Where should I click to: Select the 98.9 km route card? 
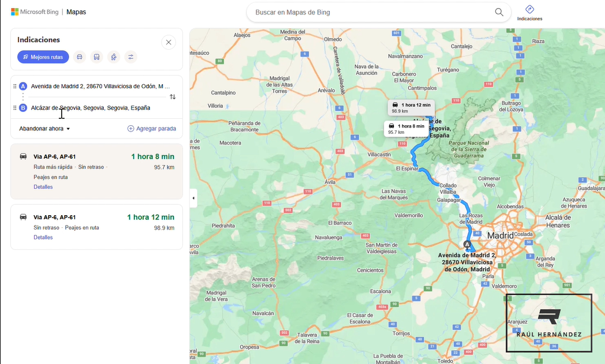(x=96, y=227)
